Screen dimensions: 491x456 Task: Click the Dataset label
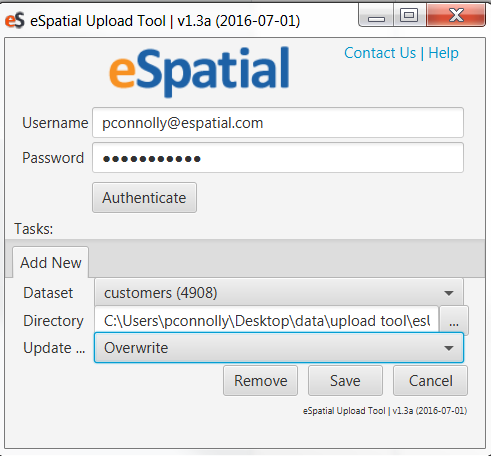pyautogui.click(x=48, y=293)
